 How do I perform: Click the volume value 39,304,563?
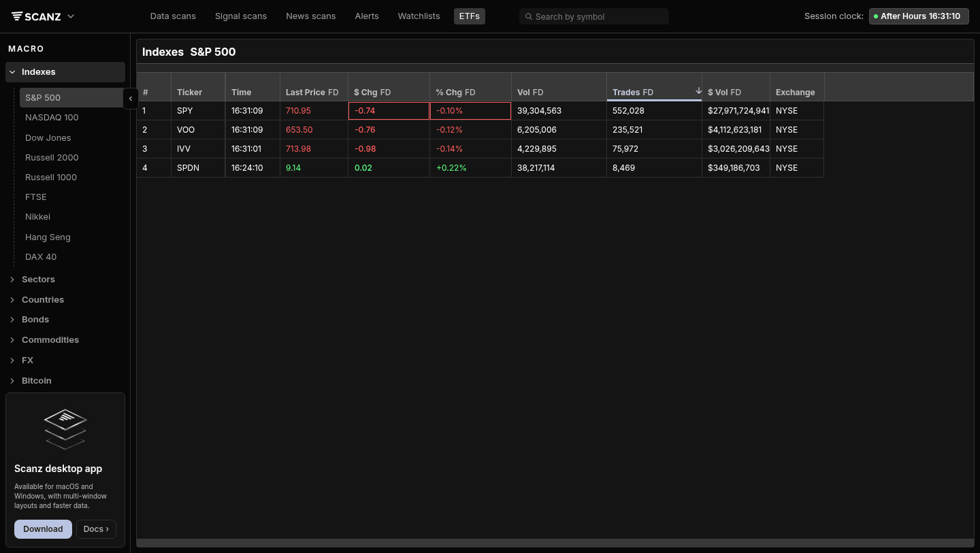point(559,111)
